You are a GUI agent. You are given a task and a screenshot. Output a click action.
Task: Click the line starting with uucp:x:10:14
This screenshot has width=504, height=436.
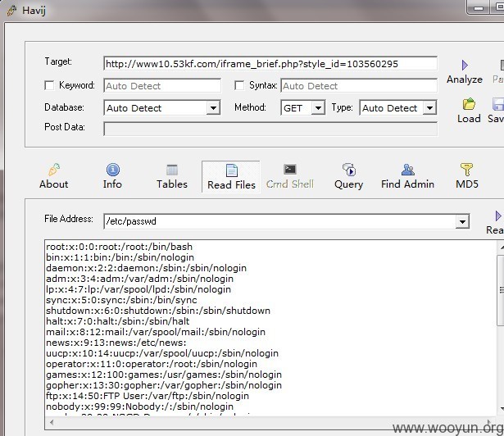click(162, 353)
